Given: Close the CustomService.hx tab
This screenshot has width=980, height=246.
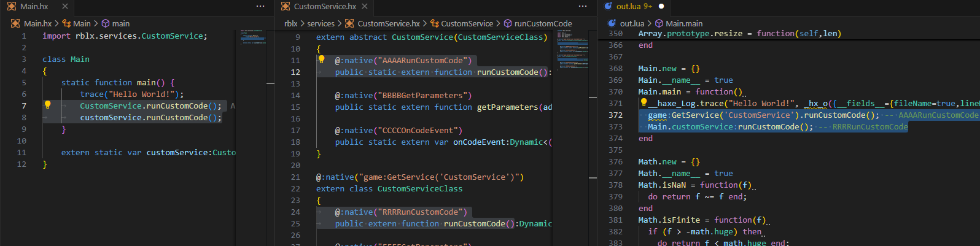Looking at the screenshot, I should click(x=365, y=6).
